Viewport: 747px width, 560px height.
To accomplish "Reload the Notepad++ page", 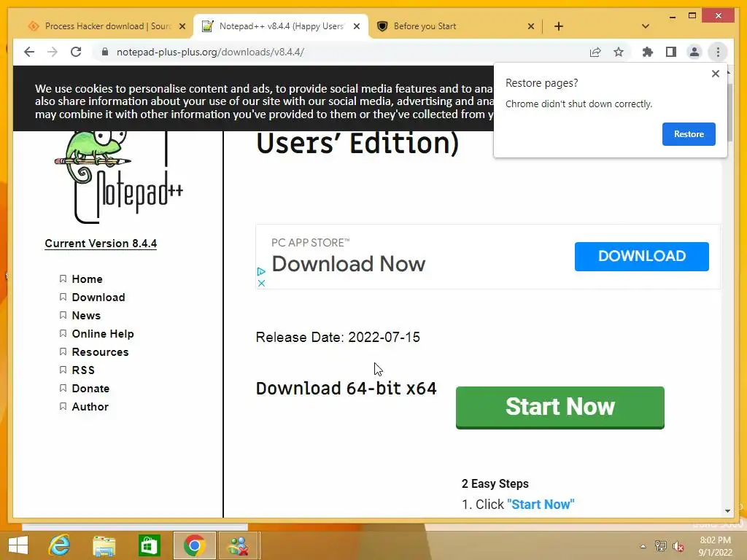I will [76, 52].
